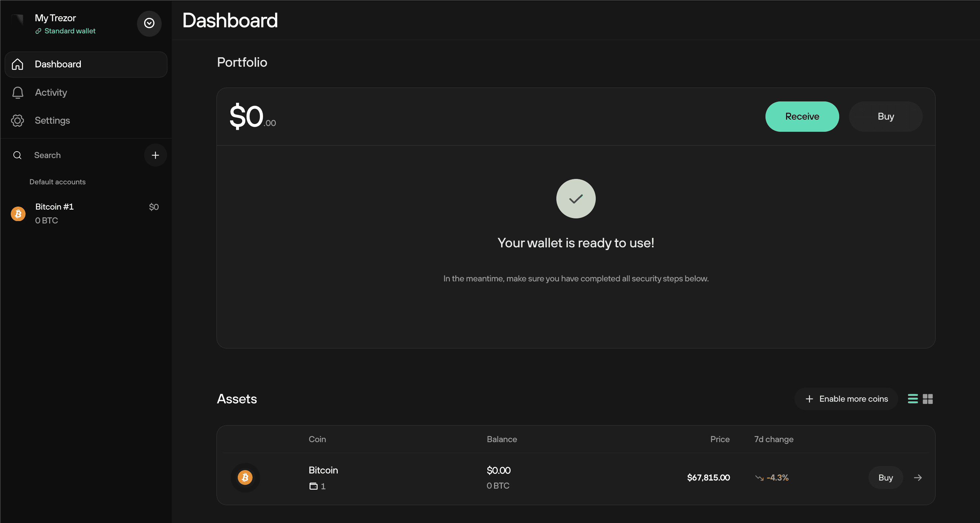Switch Assets to grid view
This screenshot has height=523, width=980.
928,399
